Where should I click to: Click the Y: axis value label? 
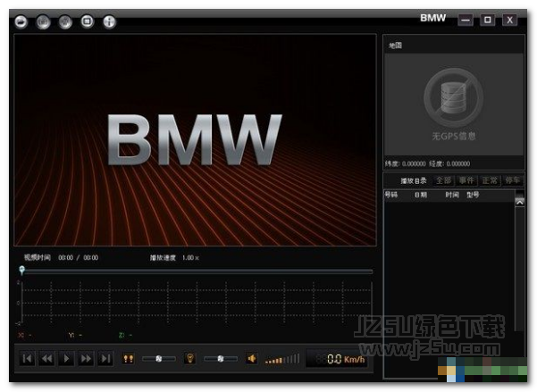click(75, 335)
